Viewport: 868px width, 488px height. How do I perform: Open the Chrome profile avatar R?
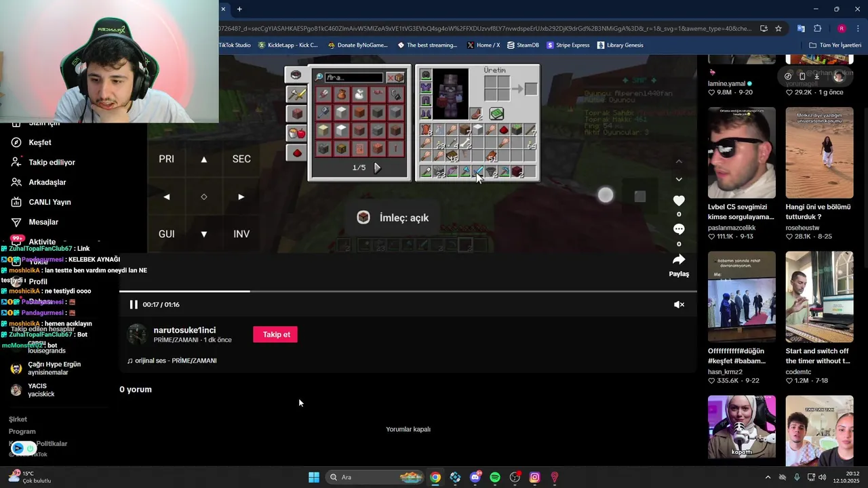pyautogui.click(x=842, y=28)
